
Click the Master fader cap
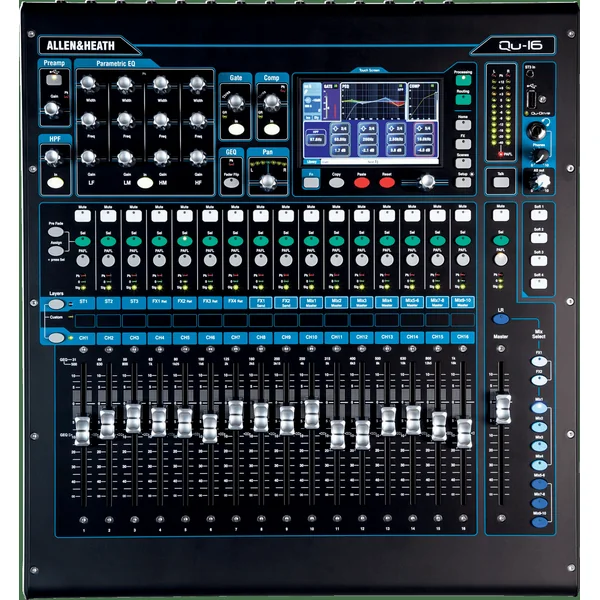coord(503,409)
